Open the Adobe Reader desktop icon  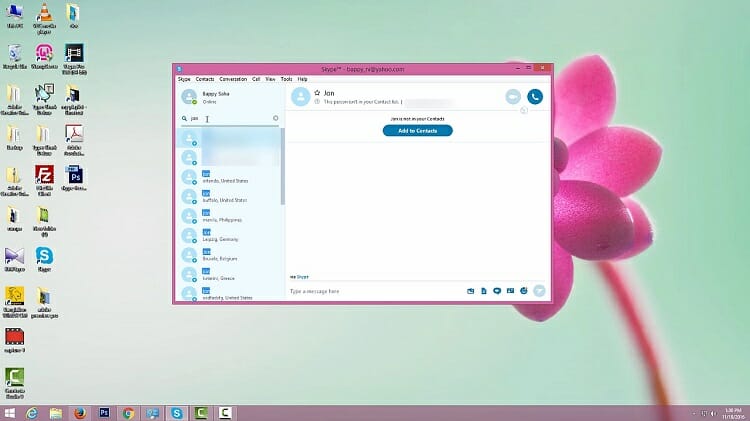click(74, 140)
